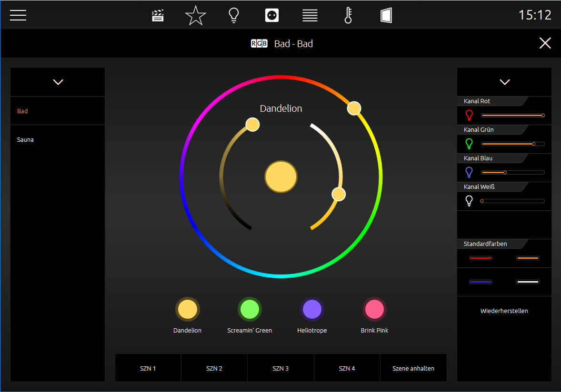Viewport: 561px width, 392px height.
Task: Open the scenes clapperboard icon
Action: point(158,15)
